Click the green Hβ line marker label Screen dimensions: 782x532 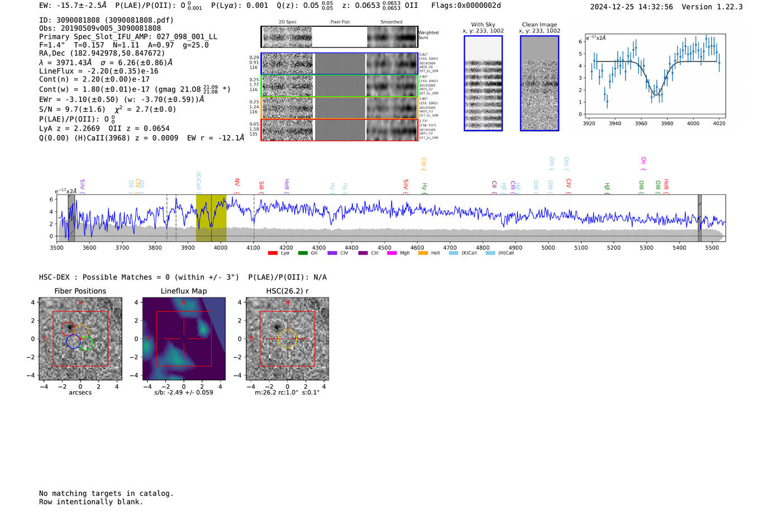607,186
